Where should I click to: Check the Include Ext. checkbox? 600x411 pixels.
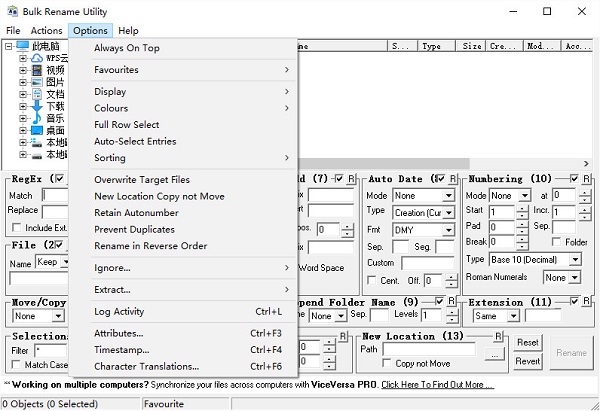pos(16,228)
